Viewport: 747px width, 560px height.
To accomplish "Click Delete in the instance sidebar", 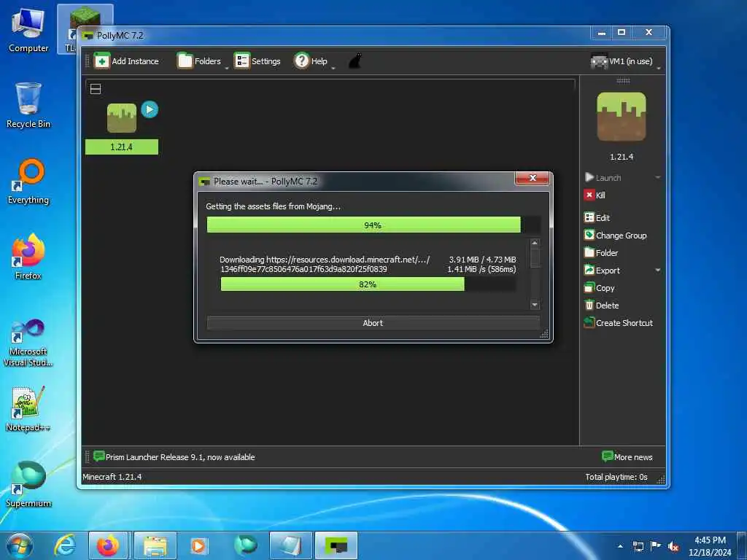I will point(601,306).
